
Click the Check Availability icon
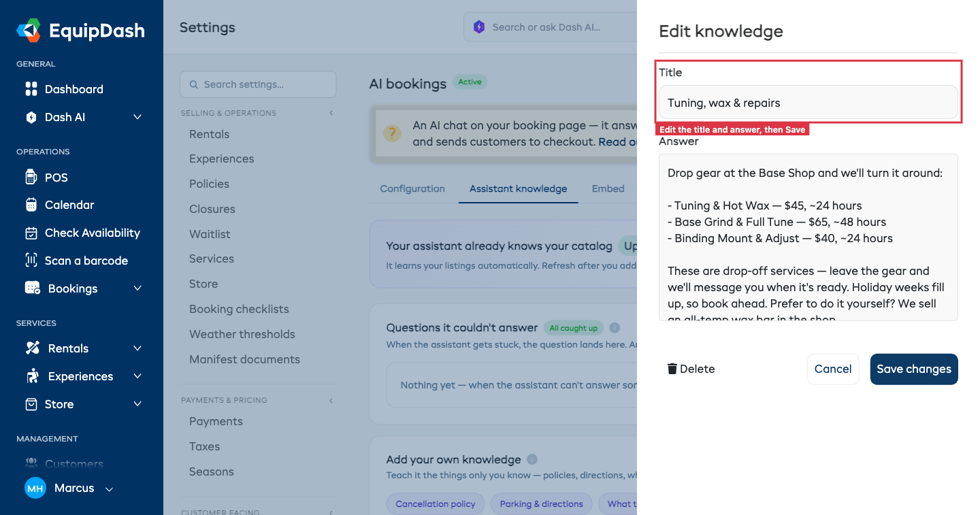[31, 233]
